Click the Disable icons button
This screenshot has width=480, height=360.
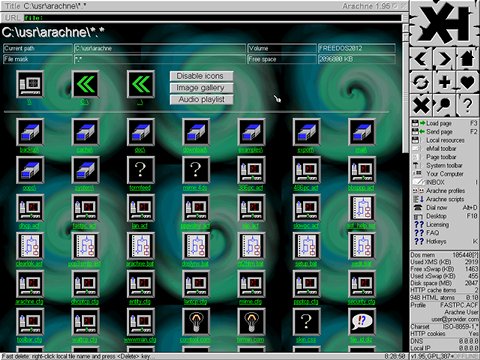point(201,76)
